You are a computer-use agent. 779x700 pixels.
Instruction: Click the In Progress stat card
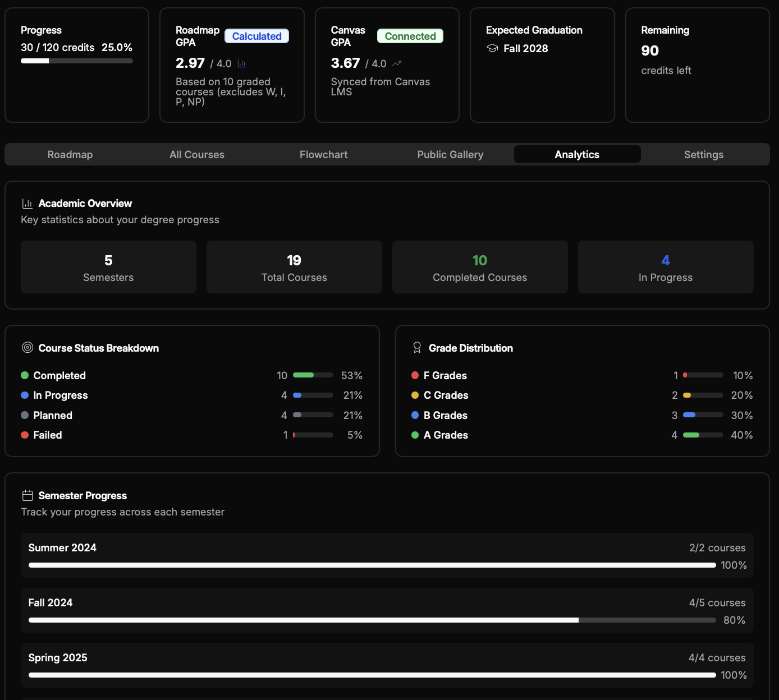tap(665, 267)
